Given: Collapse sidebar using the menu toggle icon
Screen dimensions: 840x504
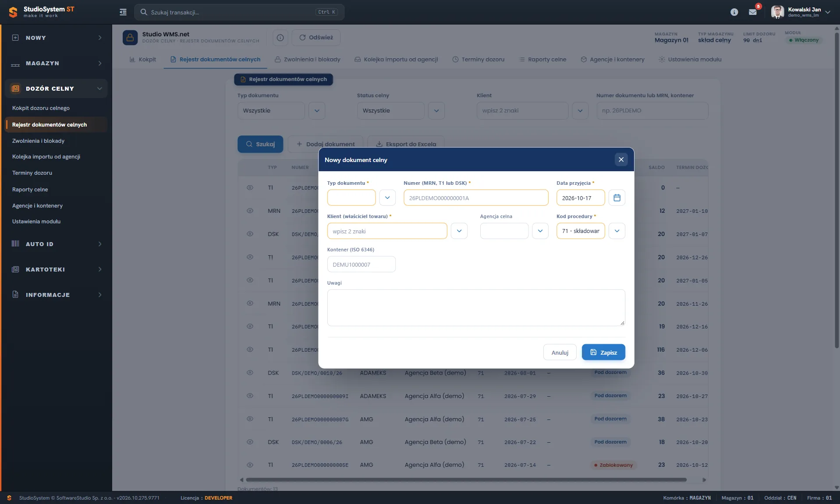Looking at the screenshot, I should pos(123,12).
